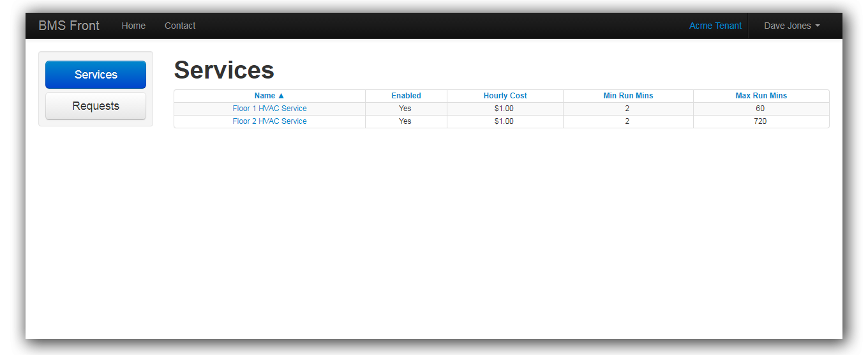Click the Acme Tenant link
This screenshot has width=868, height=355.
tap(715, 26)
